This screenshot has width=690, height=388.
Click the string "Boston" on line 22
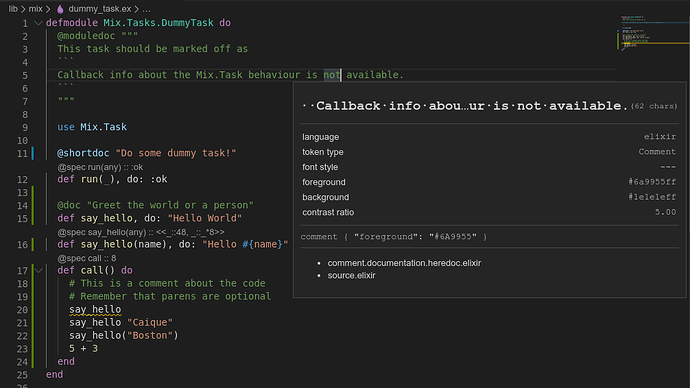click(x=150, y=335)
